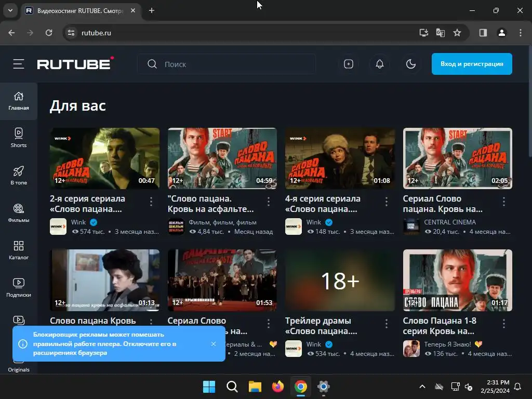Click Вход и регистрация button
The height and width of the screenshot is (399, 532).
point(472,64)
